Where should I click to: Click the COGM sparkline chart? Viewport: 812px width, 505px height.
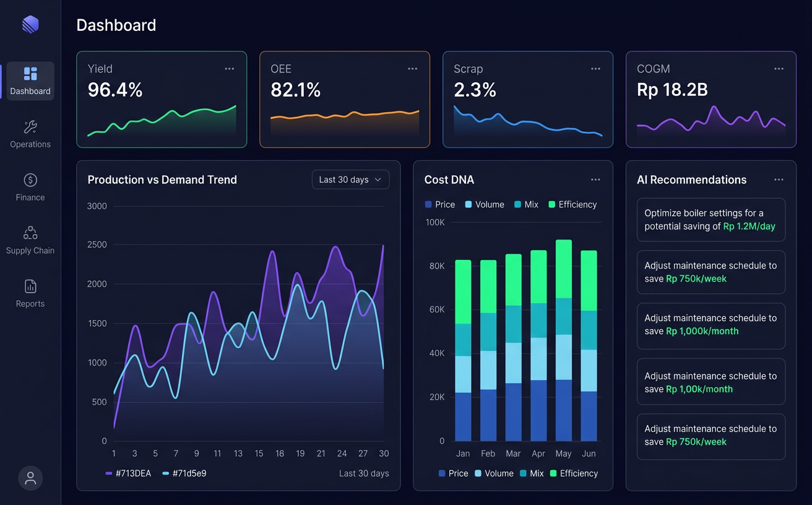coord(711,119)
